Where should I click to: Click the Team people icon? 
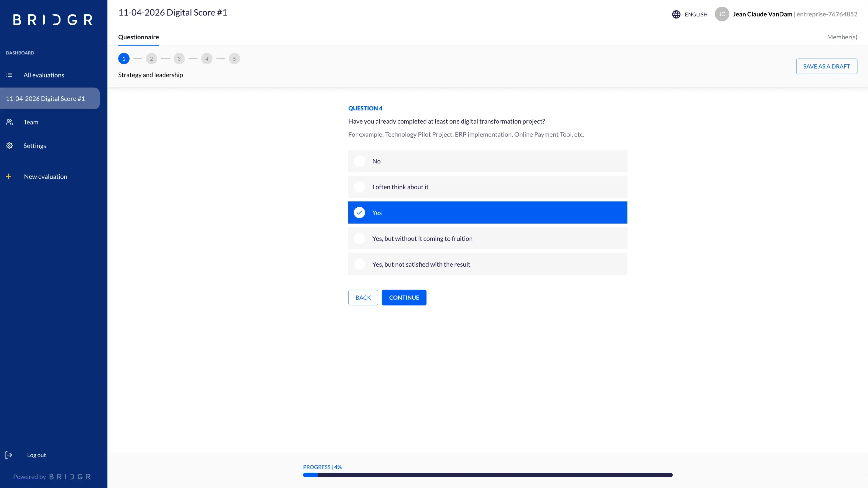click(x=9, y=122)
